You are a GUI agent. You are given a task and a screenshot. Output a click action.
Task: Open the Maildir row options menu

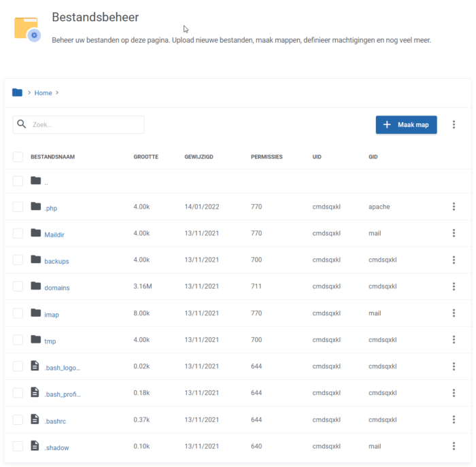coord(454,233)
